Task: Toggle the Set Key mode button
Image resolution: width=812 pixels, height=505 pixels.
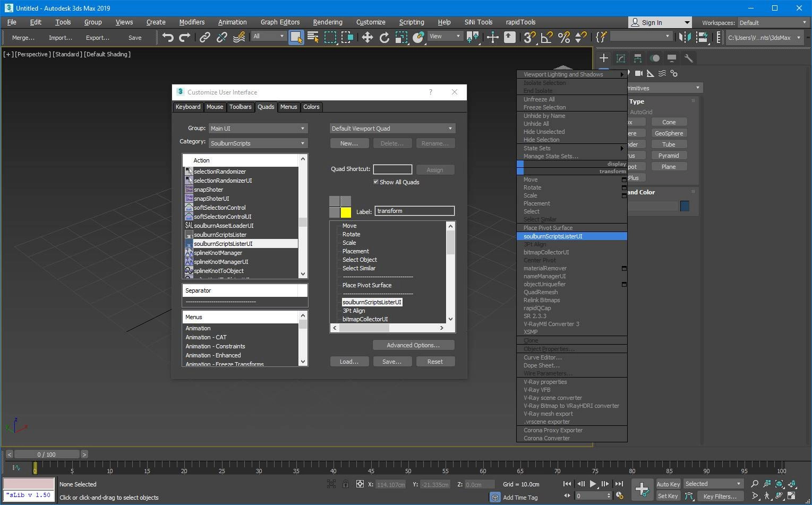Action: pos(668,496)
